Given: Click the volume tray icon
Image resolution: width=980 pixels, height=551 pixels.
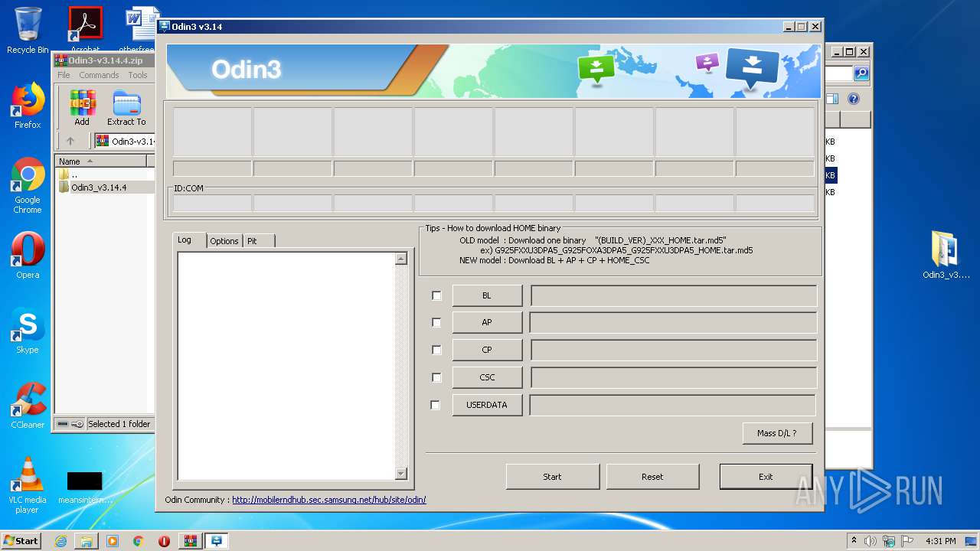Looking at the screenshot, I should (871, 541).
